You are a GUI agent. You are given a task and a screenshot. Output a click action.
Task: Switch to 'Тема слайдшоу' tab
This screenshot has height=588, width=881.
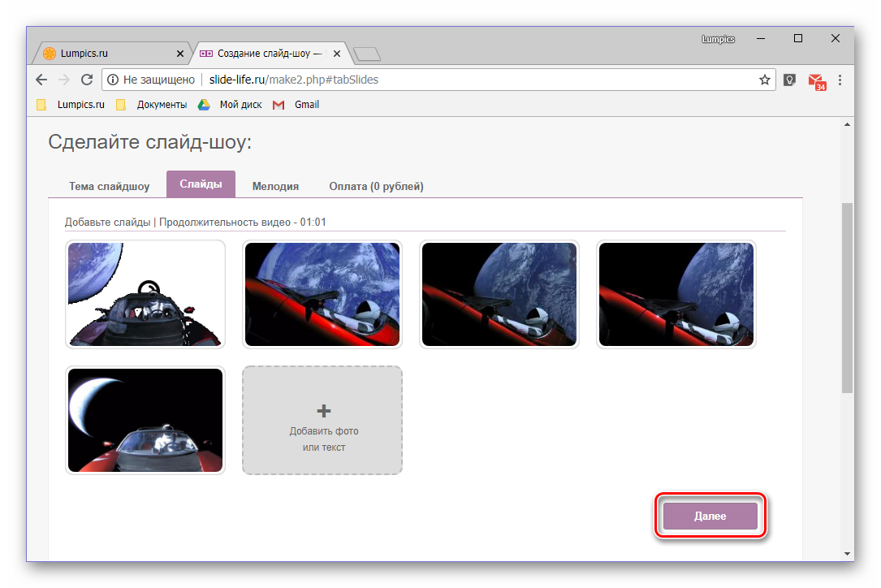click(109, 186)
